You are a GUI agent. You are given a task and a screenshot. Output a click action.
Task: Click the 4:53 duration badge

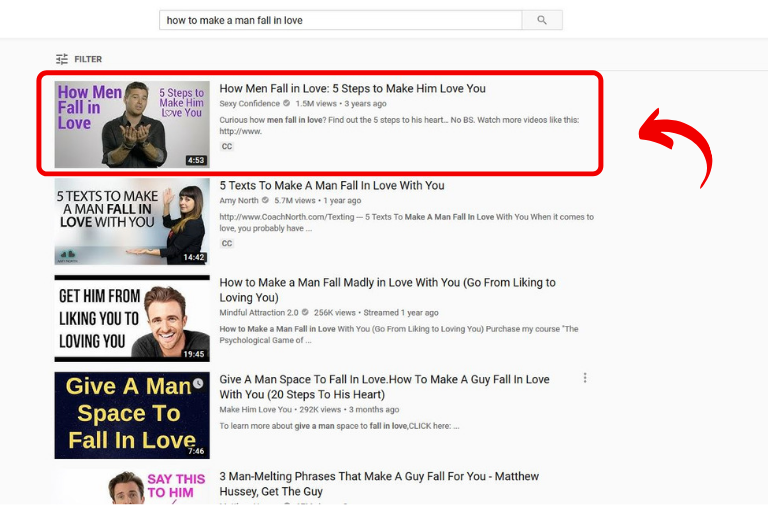[x=196, y=160]
